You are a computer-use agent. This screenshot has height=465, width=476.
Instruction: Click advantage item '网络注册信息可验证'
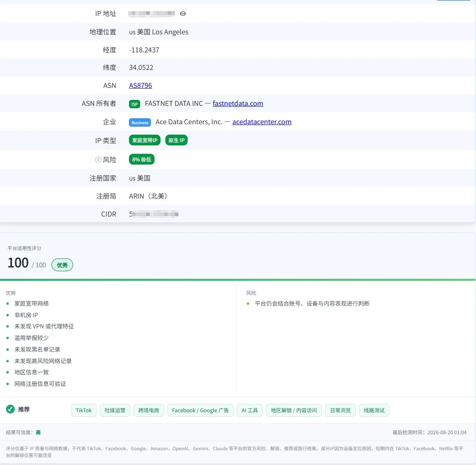[40, 384]
